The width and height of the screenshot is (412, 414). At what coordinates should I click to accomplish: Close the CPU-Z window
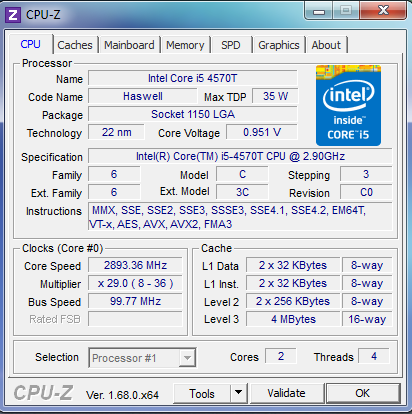[x=383, y=11]
